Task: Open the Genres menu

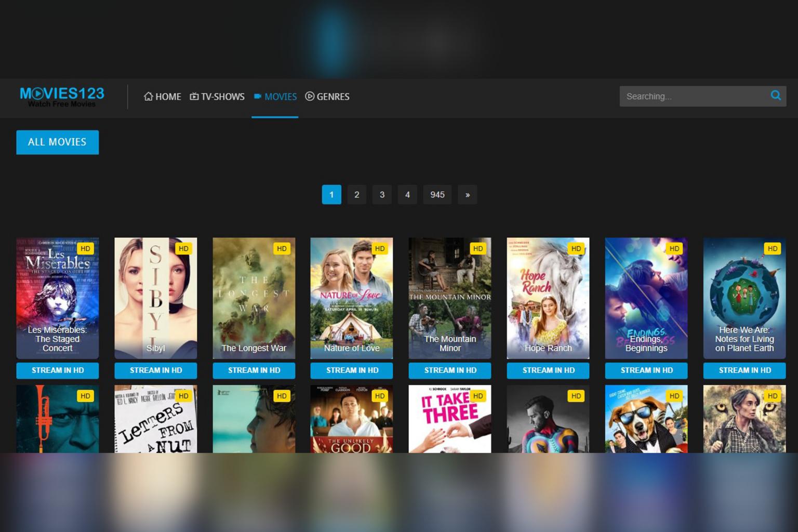Action: [327, 97]
